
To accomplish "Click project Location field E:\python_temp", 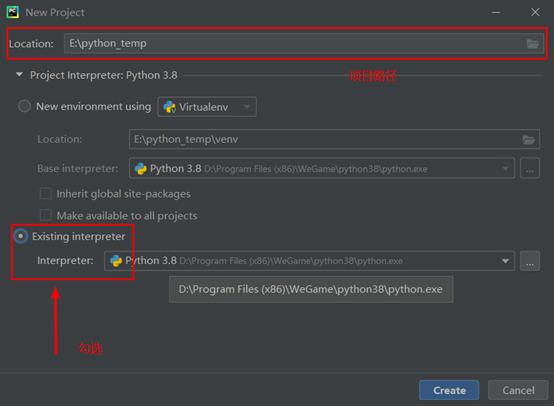I will coord(304,43).
